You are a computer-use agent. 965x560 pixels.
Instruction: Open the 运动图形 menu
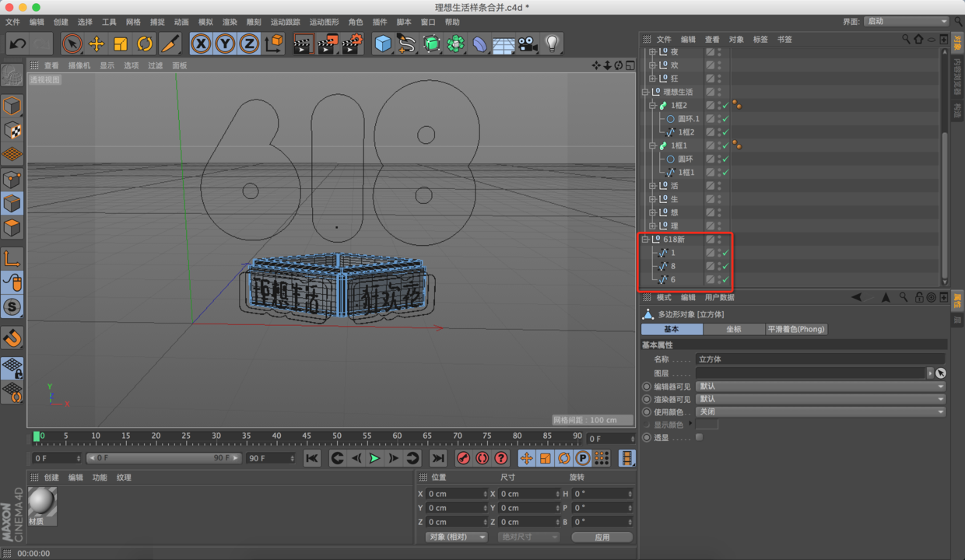pyautogui.click(x=325, y=22)
